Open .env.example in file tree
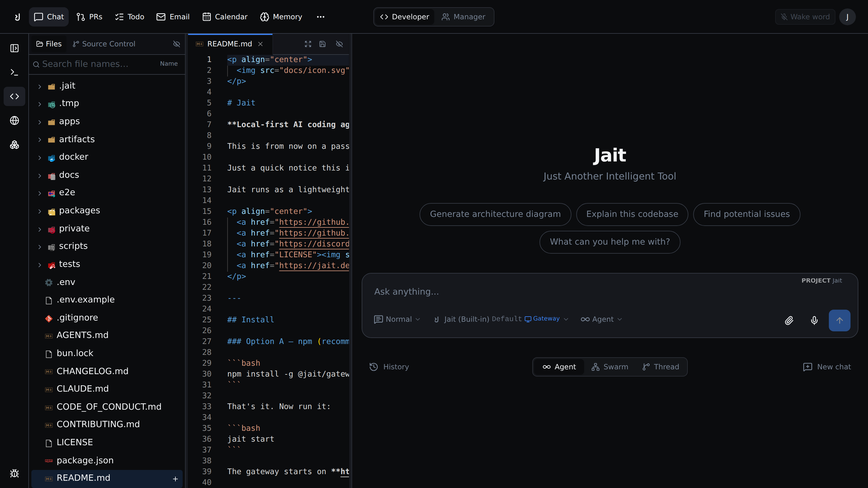The width and height of the screenshot is (868, 488). pyautogui.click(x=107, y=300)
